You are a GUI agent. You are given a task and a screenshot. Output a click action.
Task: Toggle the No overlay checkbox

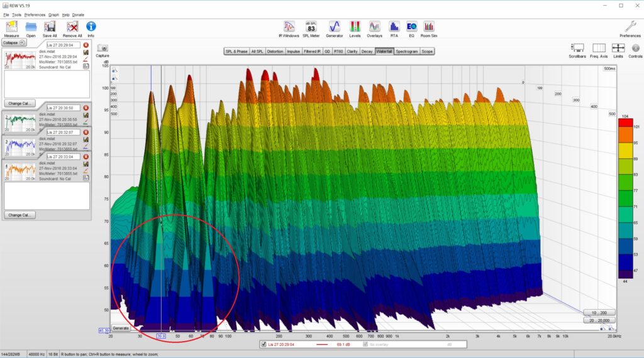click(365, 344)
